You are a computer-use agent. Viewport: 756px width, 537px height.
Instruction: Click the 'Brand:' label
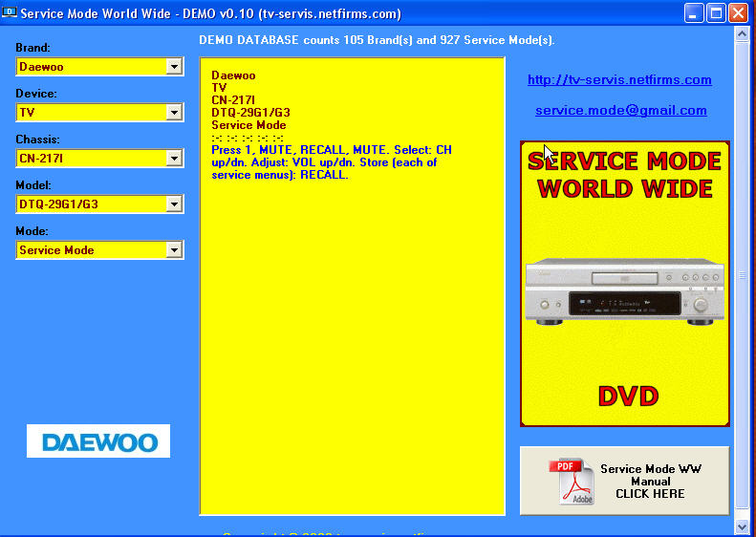tap(32, 47)
